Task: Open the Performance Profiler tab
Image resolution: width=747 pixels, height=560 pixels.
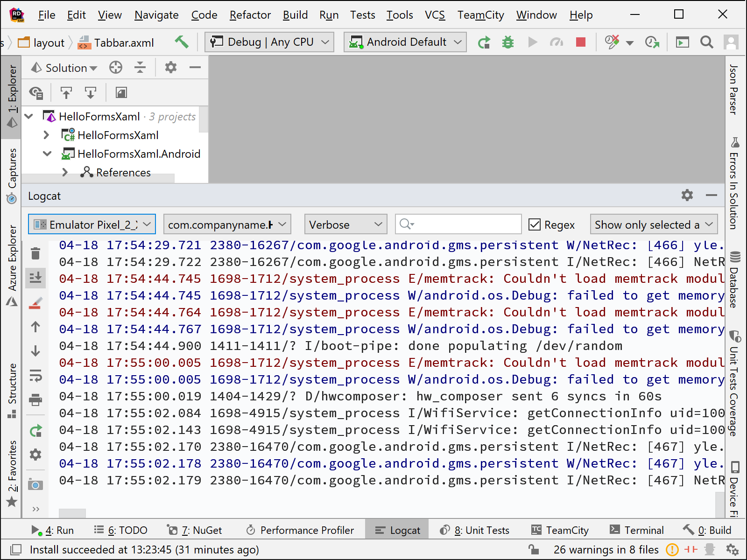Action: [300, 530]
